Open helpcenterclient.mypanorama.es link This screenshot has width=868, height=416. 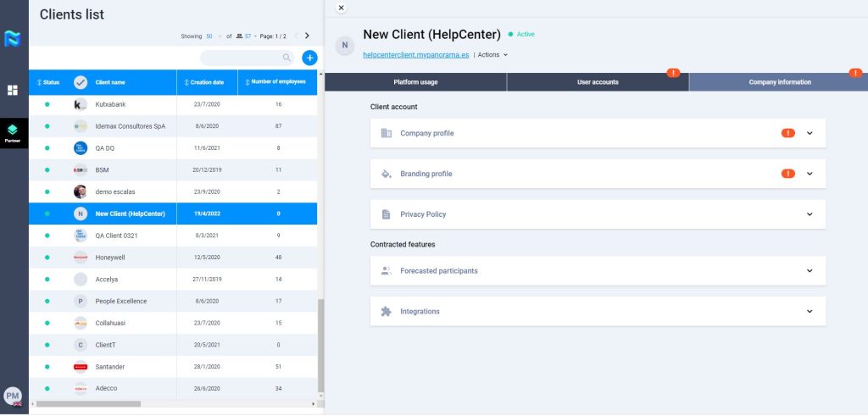click(415, 54)
